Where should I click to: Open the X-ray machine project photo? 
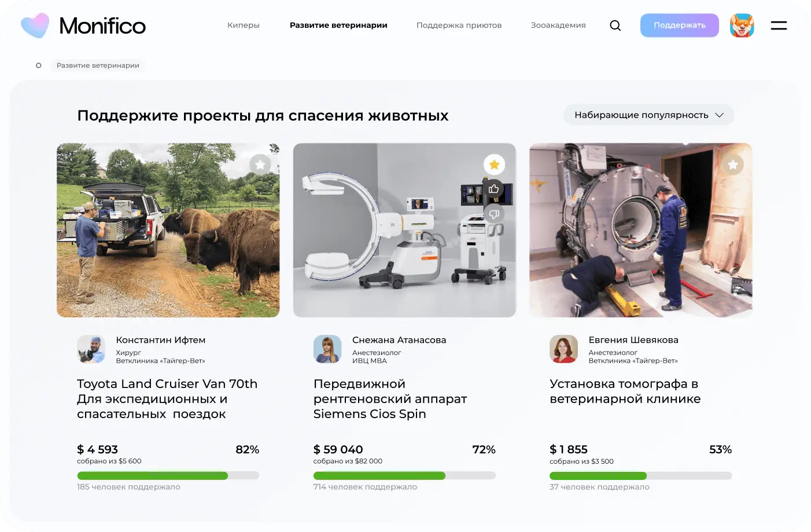click(x=404, y=230)
